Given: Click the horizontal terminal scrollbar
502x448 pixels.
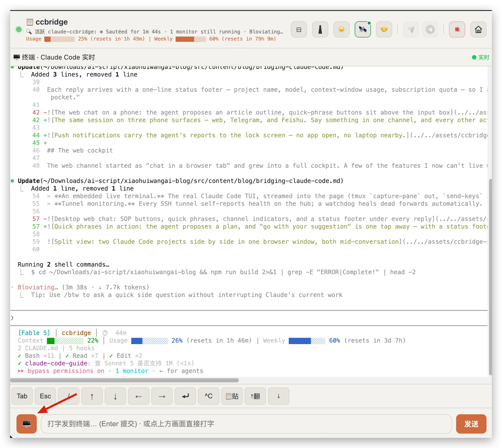Looking at the screenshot, I should tap(124, 380).
